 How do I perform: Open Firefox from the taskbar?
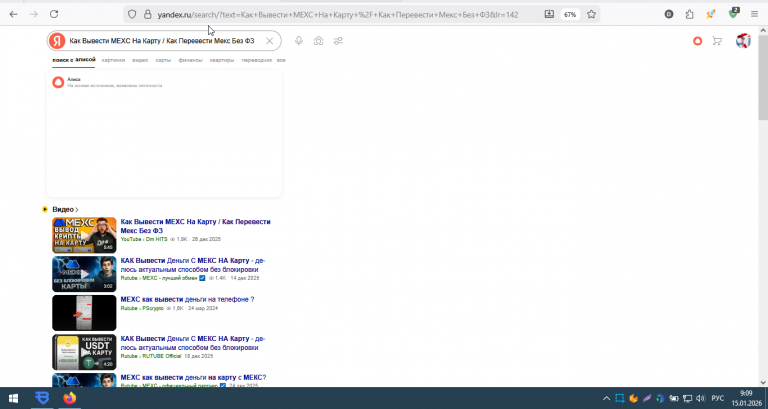70,398
